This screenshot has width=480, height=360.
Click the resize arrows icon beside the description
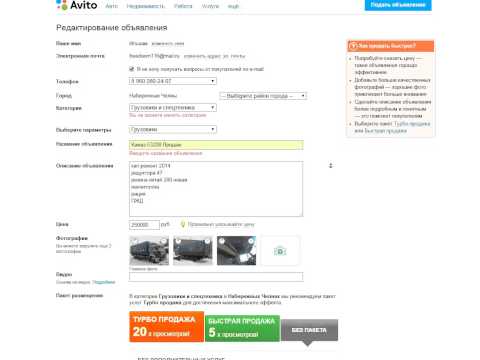[x=331, y=165]
